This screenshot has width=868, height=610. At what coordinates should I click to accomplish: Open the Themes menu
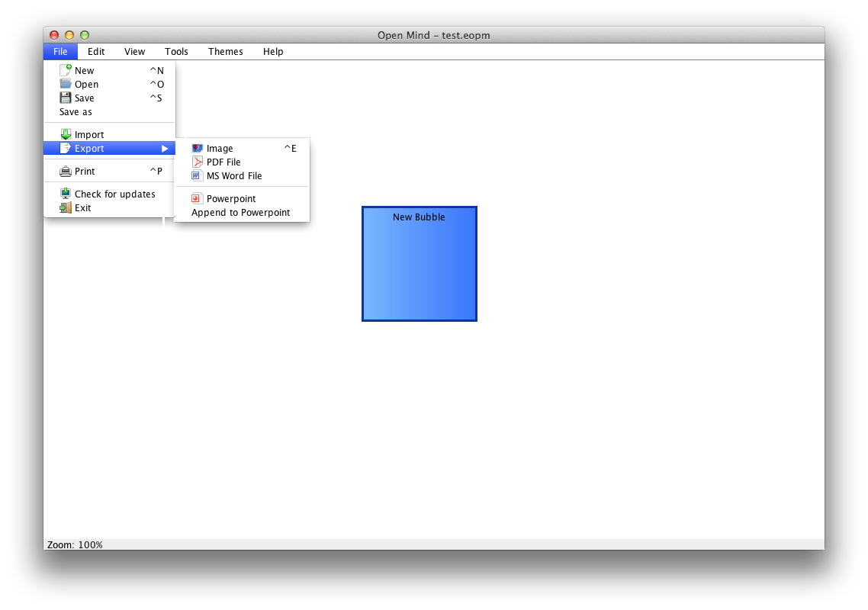(x=225, y=52)
